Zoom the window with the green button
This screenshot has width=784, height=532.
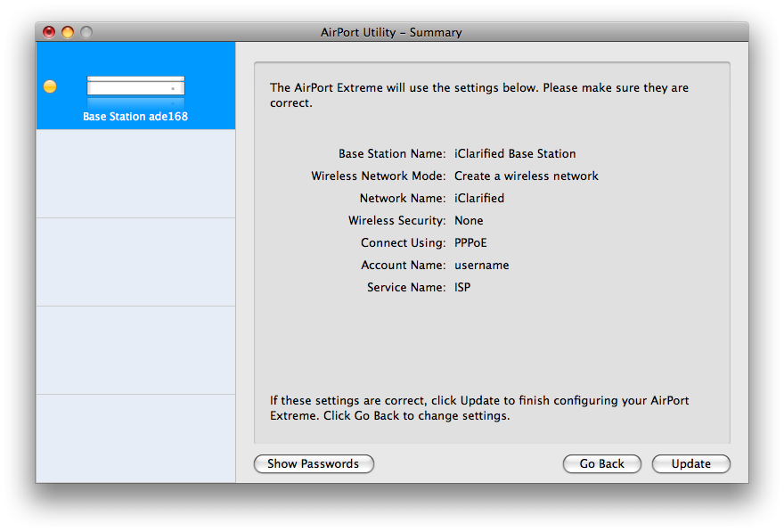[86, 33]
